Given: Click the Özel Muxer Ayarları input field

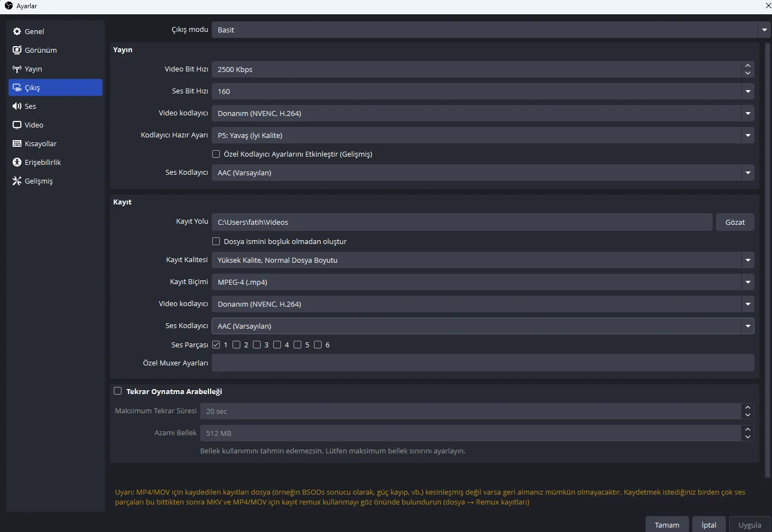Looking at the screenshot, I should 483,363.
